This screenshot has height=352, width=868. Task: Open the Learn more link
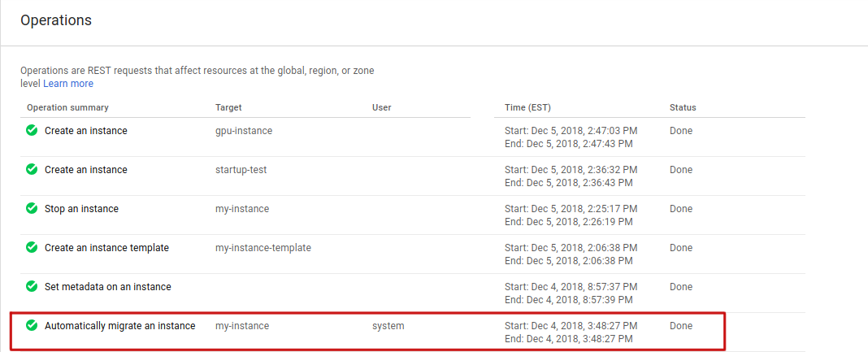[x=68, y=84]
